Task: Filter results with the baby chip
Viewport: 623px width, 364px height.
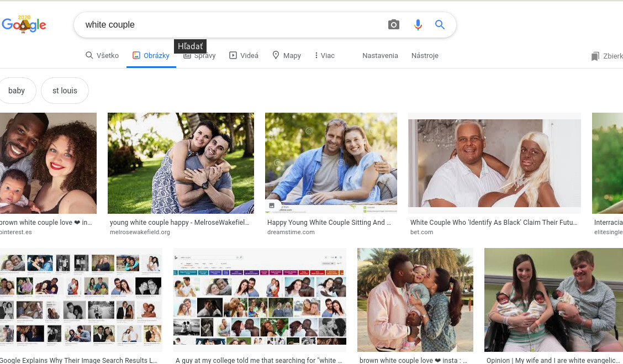Action: tap(17, 91)
